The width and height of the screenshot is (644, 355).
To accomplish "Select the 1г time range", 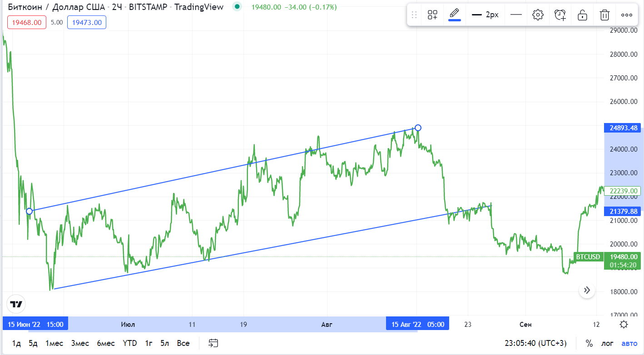I will pyautogui.click(x=149, y=343).
